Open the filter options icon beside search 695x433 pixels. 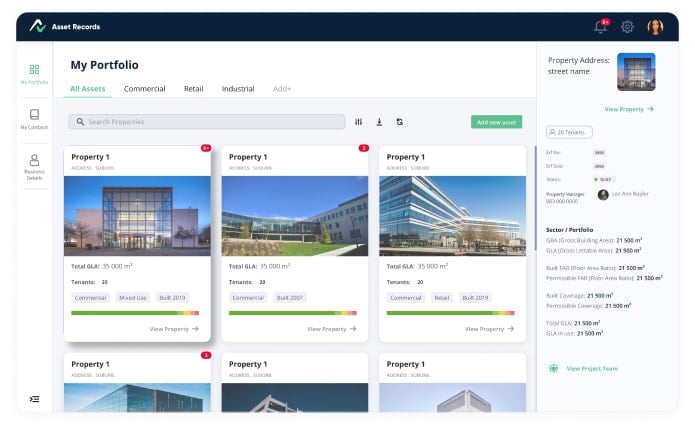tap(358, 122)
